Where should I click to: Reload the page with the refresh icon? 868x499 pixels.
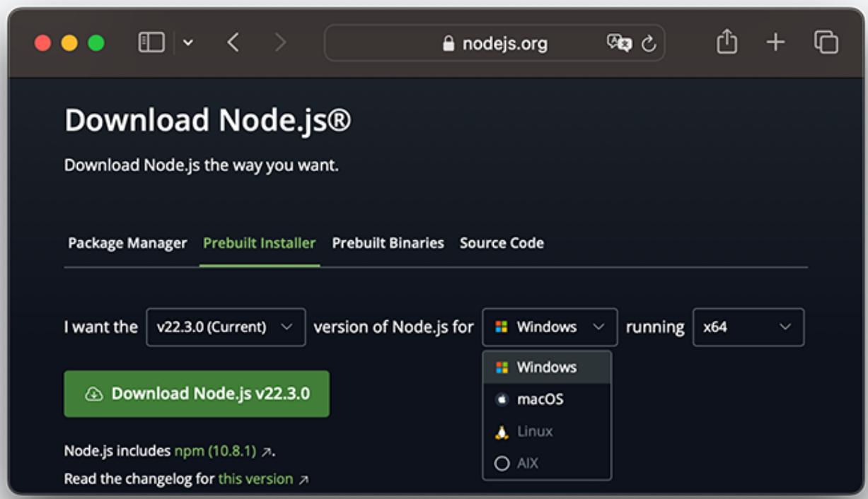point(649,44)
